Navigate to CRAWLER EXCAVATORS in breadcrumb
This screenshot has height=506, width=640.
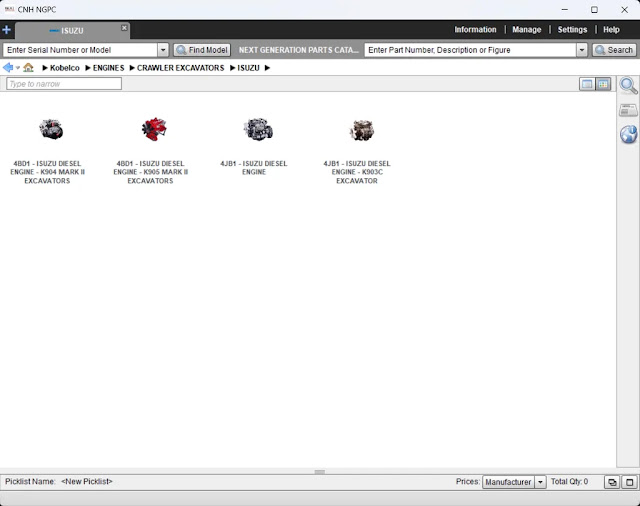(x=180, y=68)
